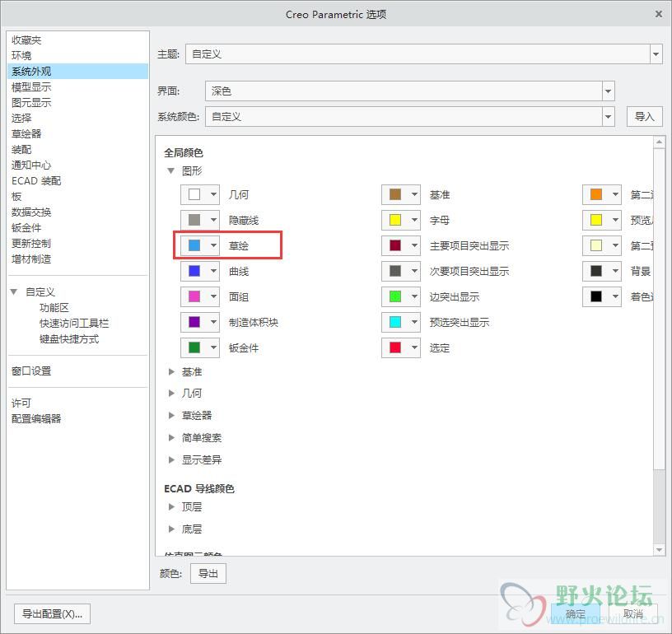672x634 pixels.
Task: Click the 面组 pink color swatch
Action: pos(194,296)
